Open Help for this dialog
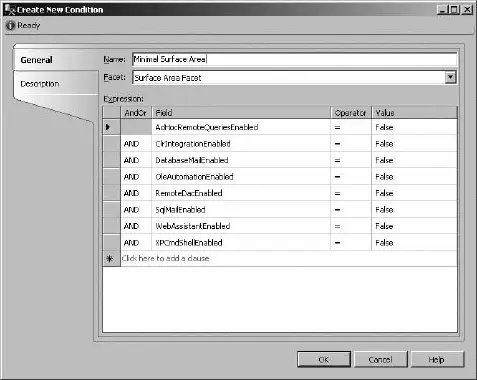Screen dimensions: 477x380 (437, 359)
